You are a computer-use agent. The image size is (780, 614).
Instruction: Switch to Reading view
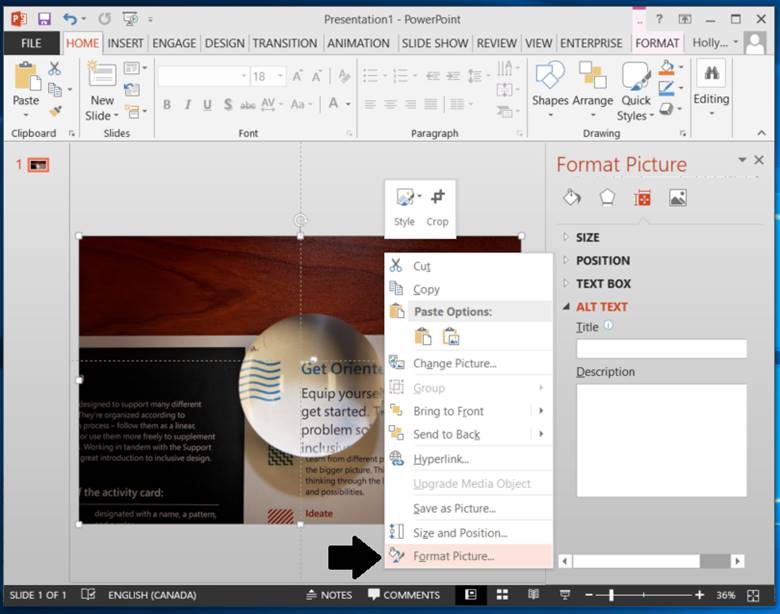coord(533,595)
